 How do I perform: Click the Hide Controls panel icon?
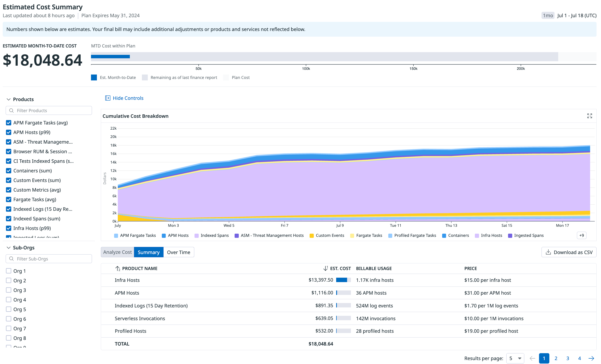(x=107, y=98)
